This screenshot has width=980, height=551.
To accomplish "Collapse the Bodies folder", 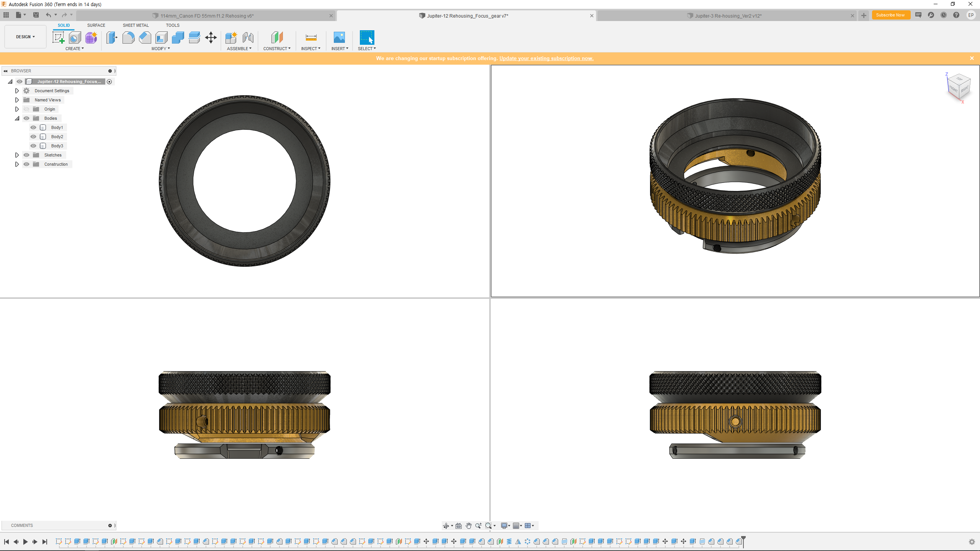I will [x=17, y=118].
